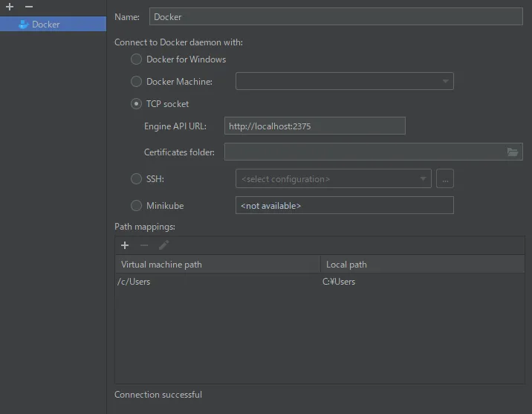Focus the Engine API URL field
This screenshot has width=532, height=414.
tap(315, 126)
